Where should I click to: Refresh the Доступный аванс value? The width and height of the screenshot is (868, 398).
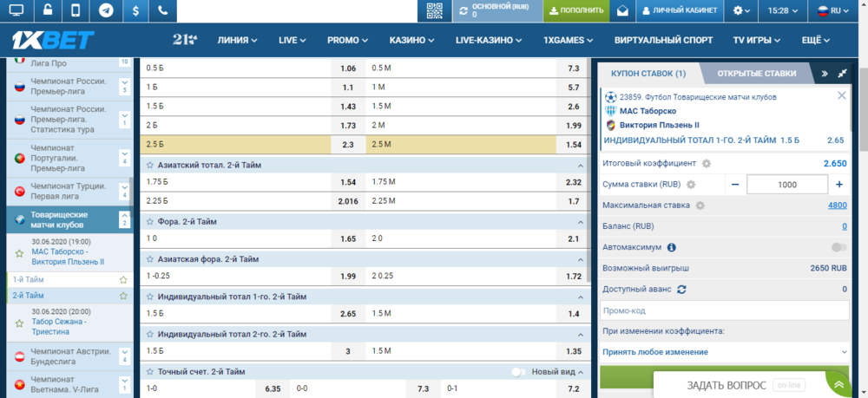click(x=682, y=289)
